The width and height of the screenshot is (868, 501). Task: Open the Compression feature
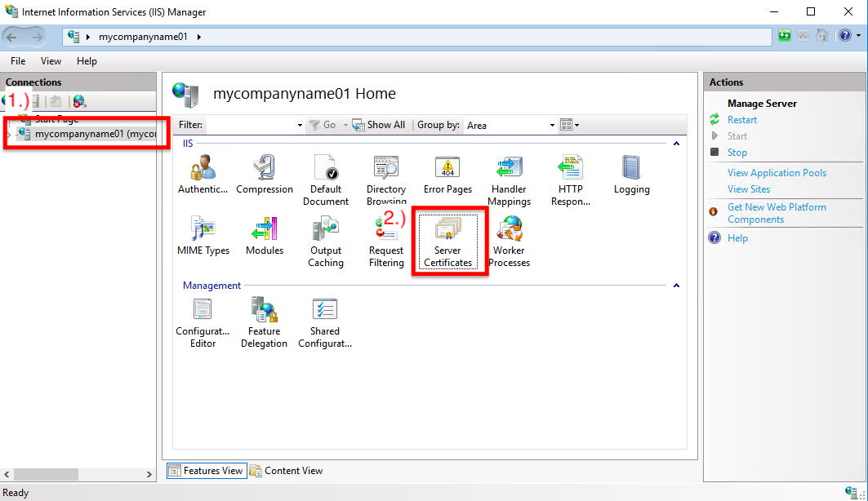(265, 174)
